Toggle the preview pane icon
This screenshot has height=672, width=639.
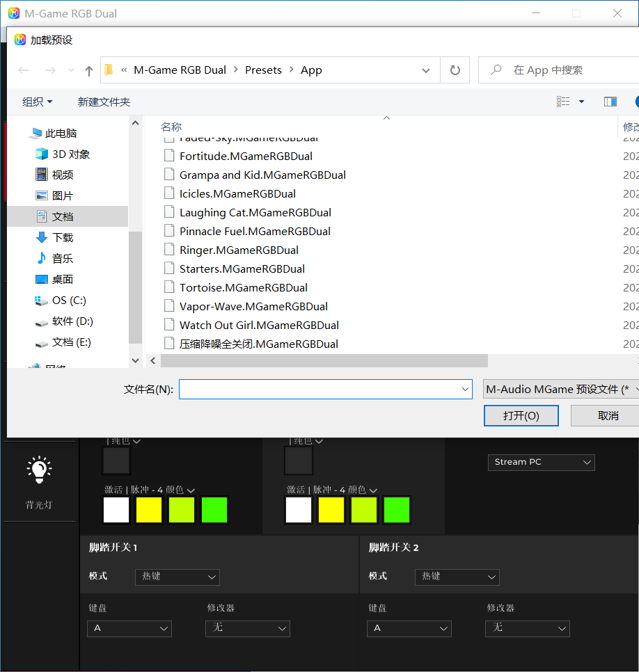pos(610,102)
